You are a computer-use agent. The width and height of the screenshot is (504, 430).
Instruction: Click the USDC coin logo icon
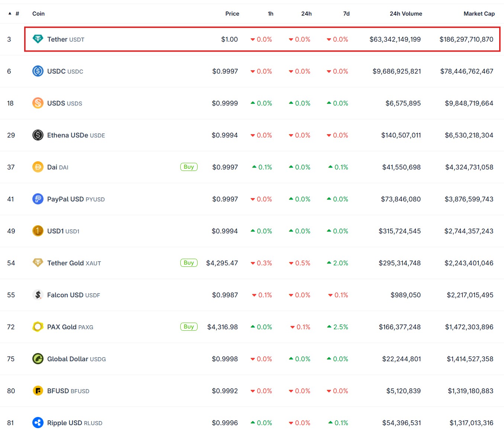(x=38, y=71)
